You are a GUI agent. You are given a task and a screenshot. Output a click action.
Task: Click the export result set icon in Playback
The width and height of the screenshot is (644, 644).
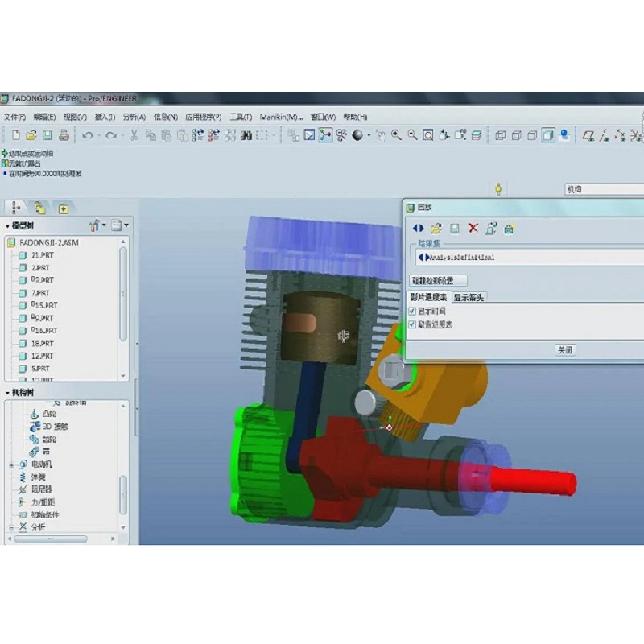491,229
